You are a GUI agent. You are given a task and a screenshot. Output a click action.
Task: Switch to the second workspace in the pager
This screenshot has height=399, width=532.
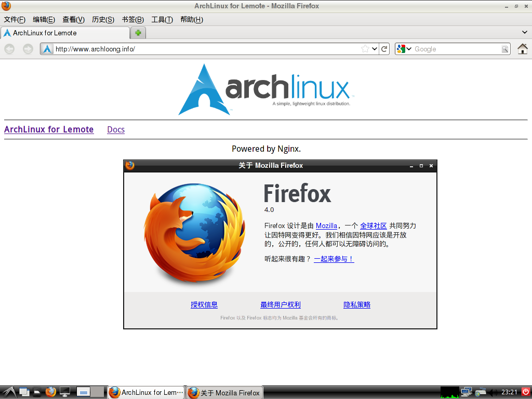(98, 392)
